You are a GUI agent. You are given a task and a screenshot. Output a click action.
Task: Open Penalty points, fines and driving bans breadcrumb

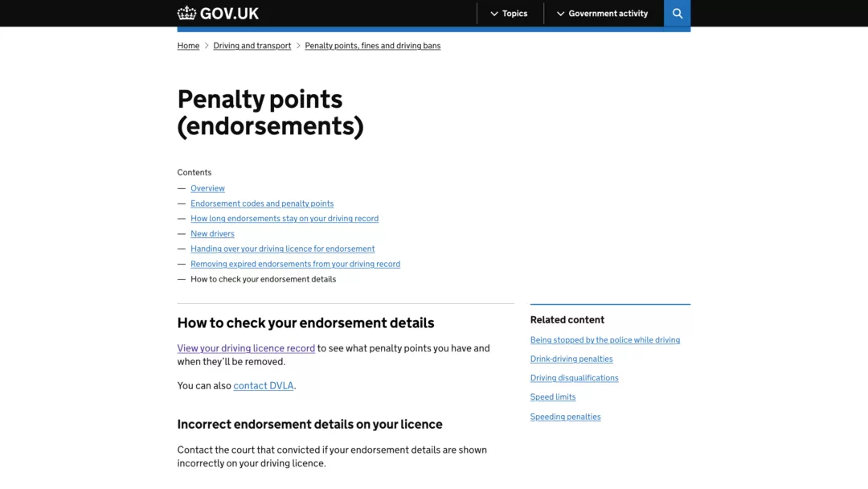(373, 45)
